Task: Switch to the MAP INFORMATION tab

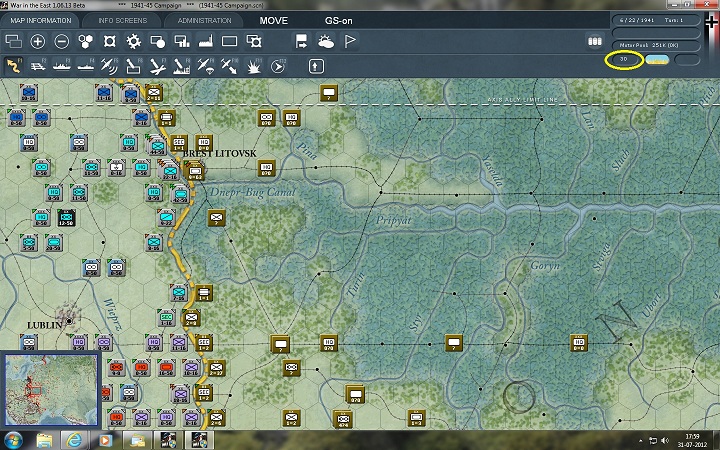Action: (x=40, y=21)
